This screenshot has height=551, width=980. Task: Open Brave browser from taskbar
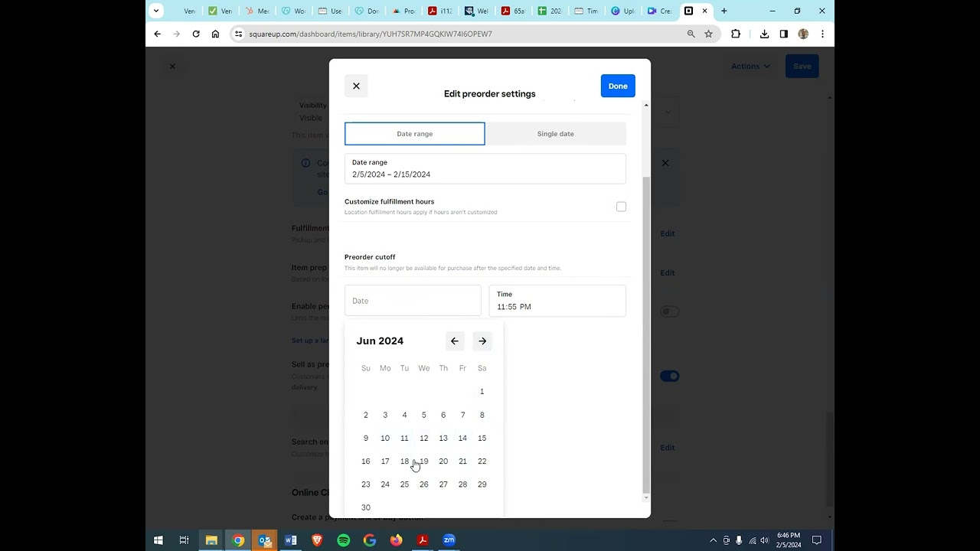click(317, 540)
